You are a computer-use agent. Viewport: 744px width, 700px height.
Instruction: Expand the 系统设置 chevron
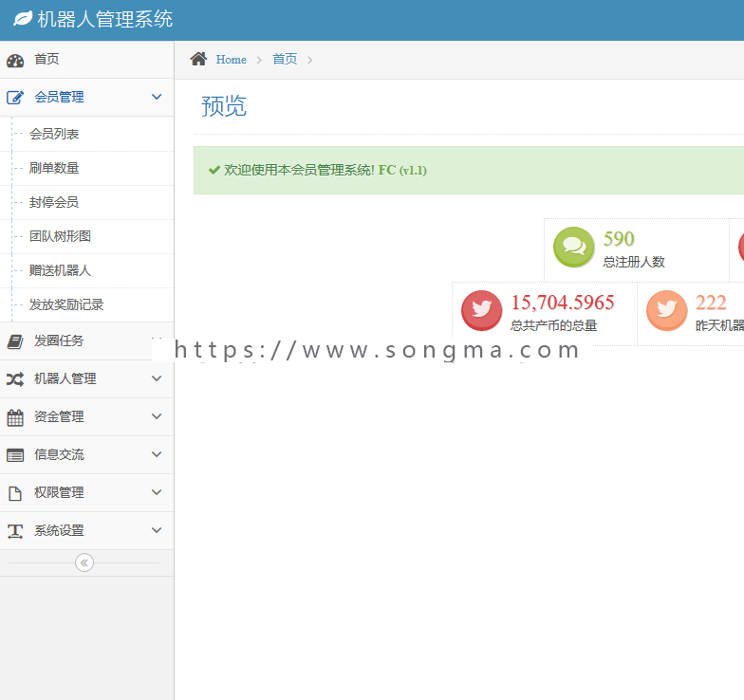[157, 530]
